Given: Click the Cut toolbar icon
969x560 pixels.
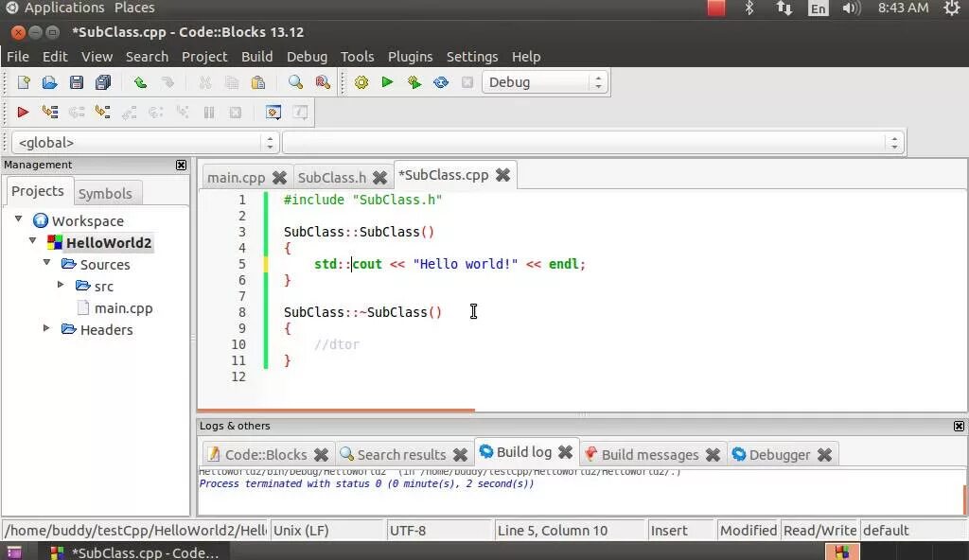Looking at the screenshot, I should (x=204, y=82).
